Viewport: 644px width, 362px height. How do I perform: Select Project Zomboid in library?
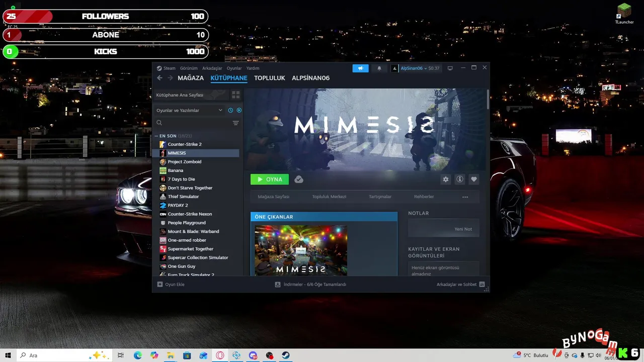(196, 162)
